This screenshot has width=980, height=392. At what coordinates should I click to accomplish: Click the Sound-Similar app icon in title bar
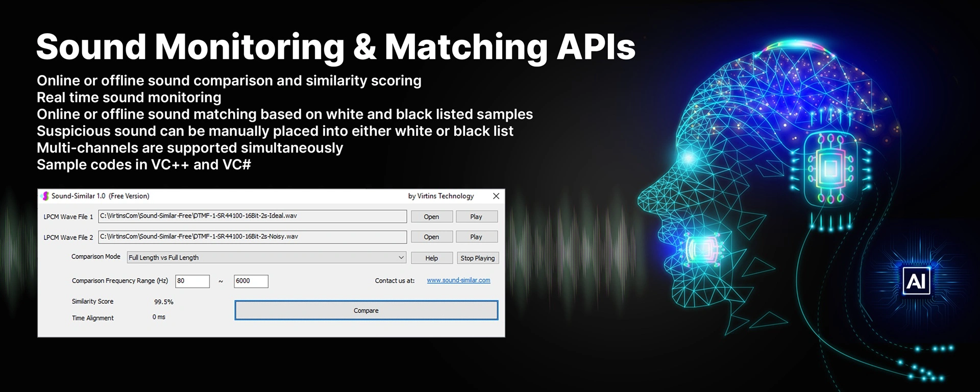45,196
